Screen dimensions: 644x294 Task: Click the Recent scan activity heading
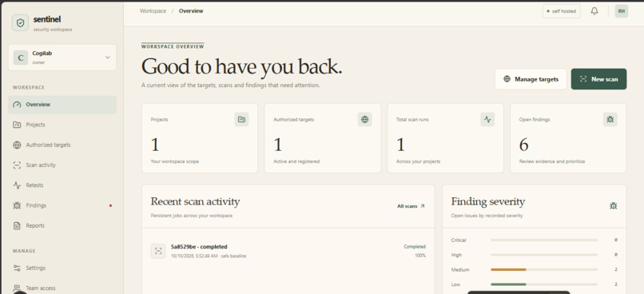195,201
